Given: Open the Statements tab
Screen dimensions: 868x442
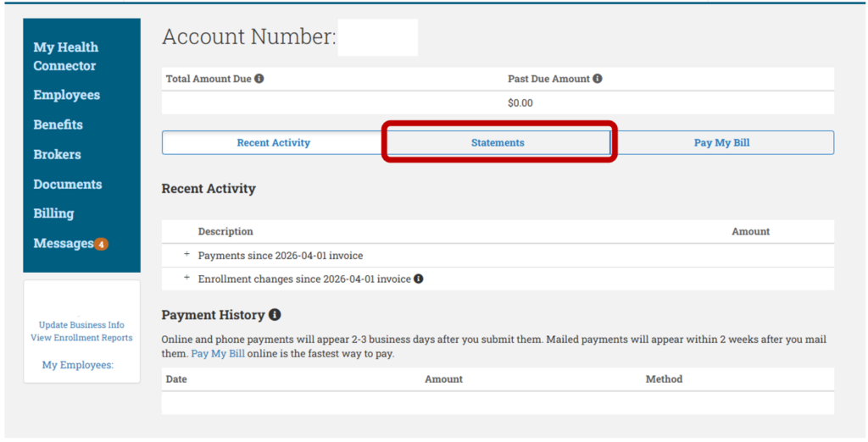Looking at the screenshot, I should (x=498, y=143).
